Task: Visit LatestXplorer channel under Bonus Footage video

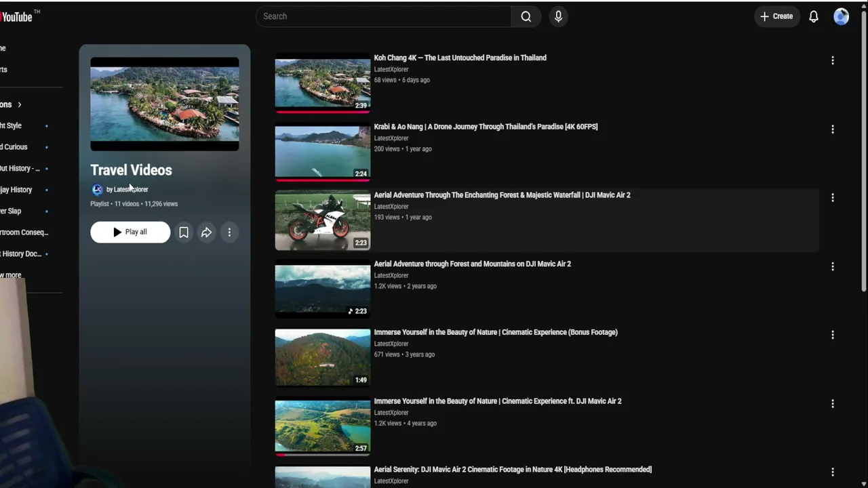Action: [x=391, y=344]
